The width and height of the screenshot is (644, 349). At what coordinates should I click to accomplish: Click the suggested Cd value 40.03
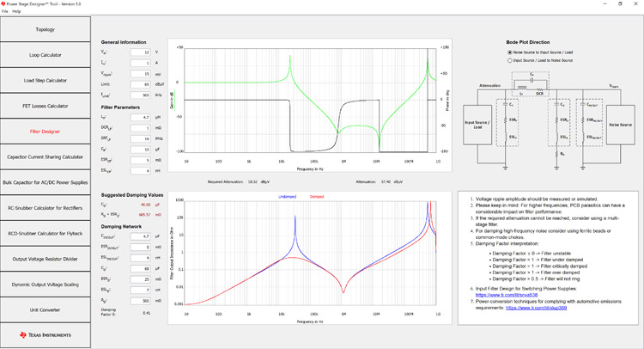coord(145,205)
